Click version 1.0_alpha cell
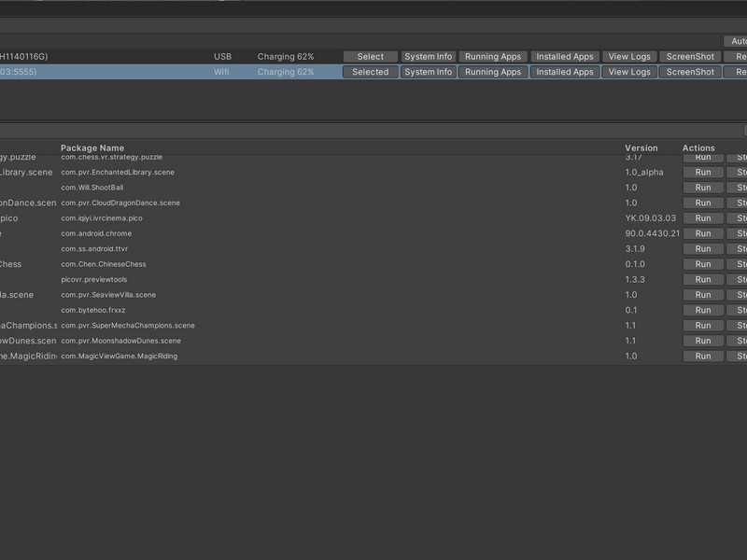The height and width of the screenshot is (560, 747). tap(644, 173)
